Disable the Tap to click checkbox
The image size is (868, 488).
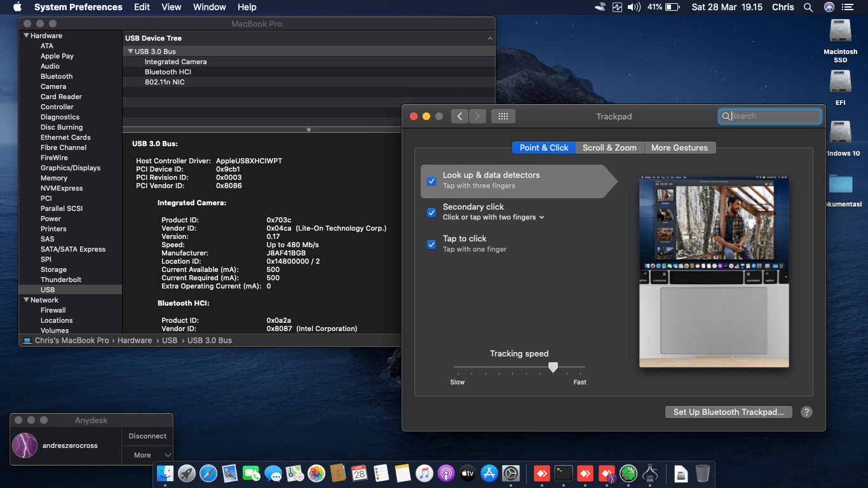(x=431, y=244)
